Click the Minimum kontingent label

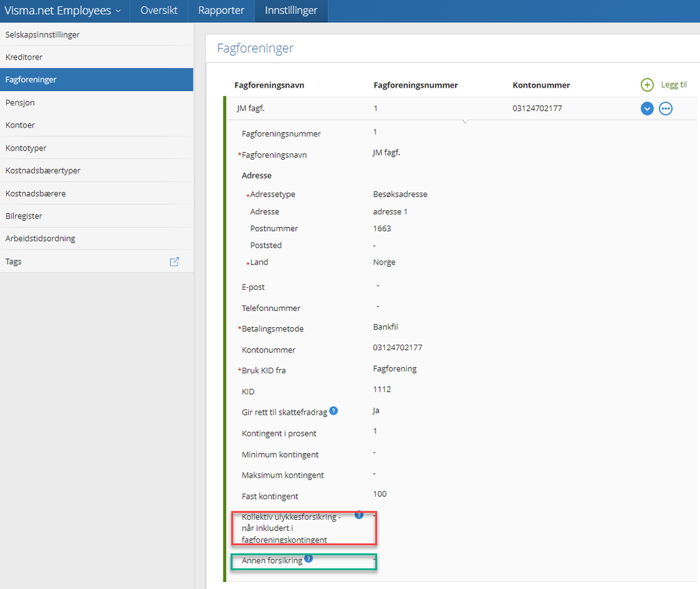point(280,455)
